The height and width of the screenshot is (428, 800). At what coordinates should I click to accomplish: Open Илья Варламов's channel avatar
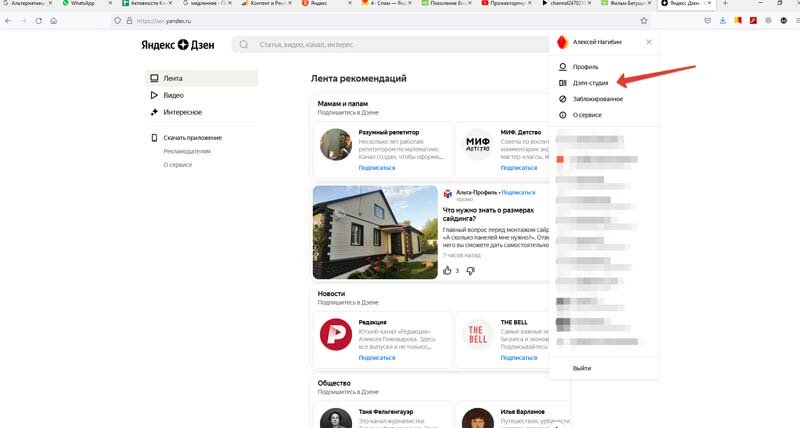click(x=478, y=418)
